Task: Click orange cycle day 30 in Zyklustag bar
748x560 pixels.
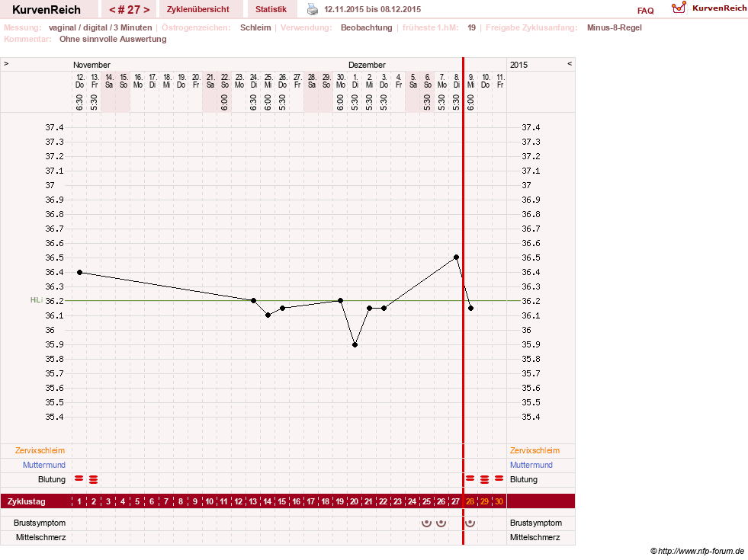Action: 499,501
